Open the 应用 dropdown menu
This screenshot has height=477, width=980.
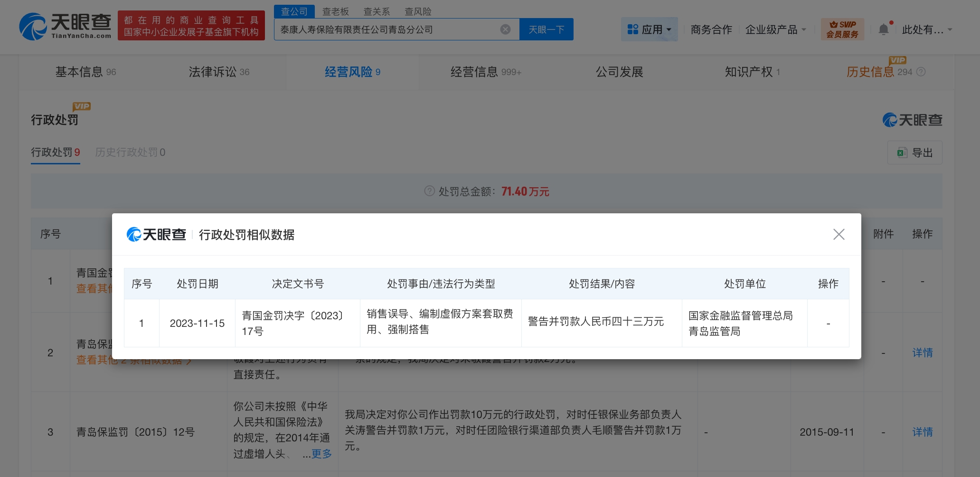click(649, 29)
